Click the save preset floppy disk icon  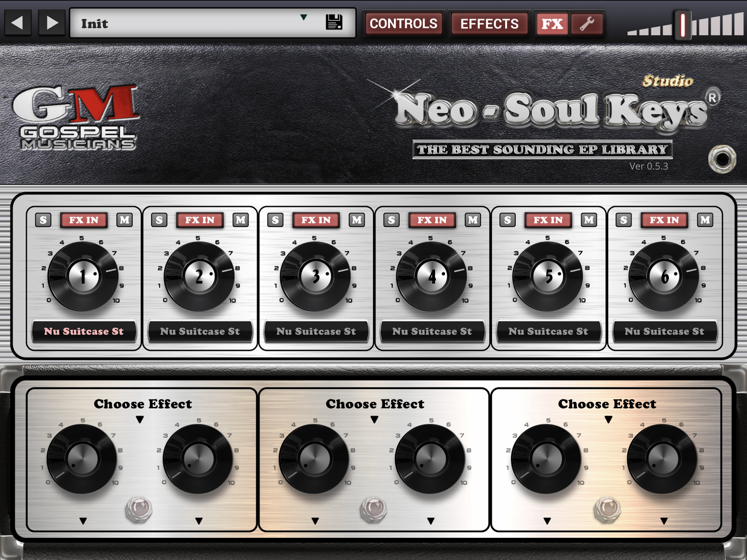pos(334,22)
